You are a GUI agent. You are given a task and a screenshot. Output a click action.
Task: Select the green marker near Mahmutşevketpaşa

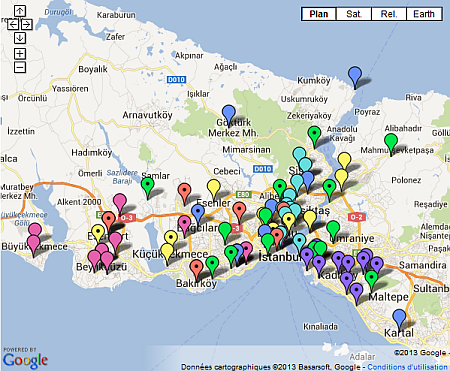tap(391, 143)
